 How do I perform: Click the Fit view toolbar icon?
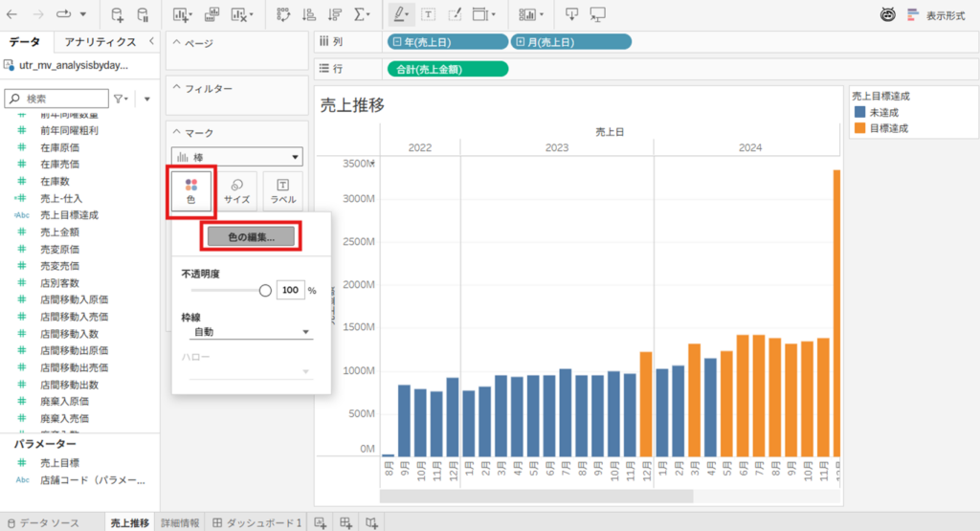480,14
